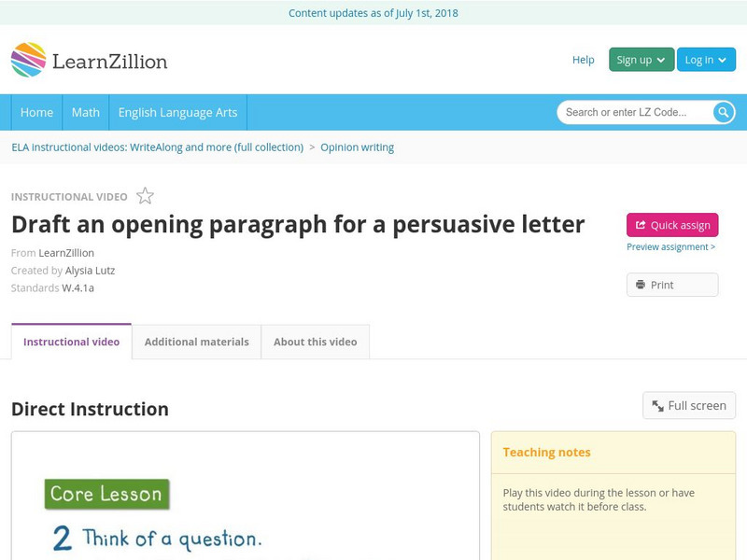This screenshot has height=560, width=747.
Task: Open the Preview assignment link
Action: click(x=670, y=247)
